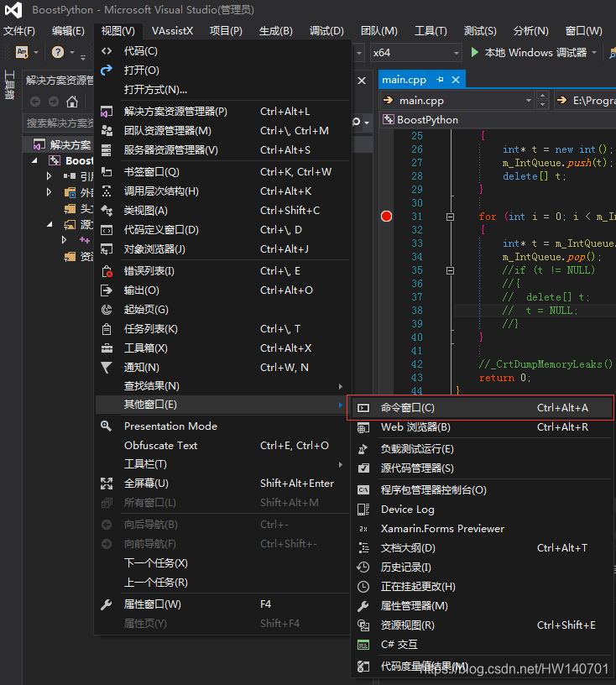Click the 团队资源管理器(M) icon
The width and height of the screenshot is (616, 685).
(x=107, y=131)
